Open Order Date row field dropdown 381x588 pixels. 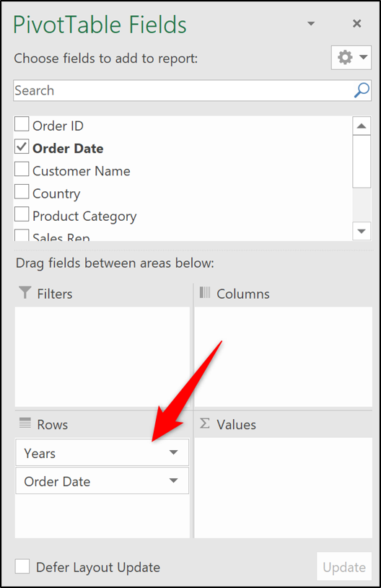[173, 481]
